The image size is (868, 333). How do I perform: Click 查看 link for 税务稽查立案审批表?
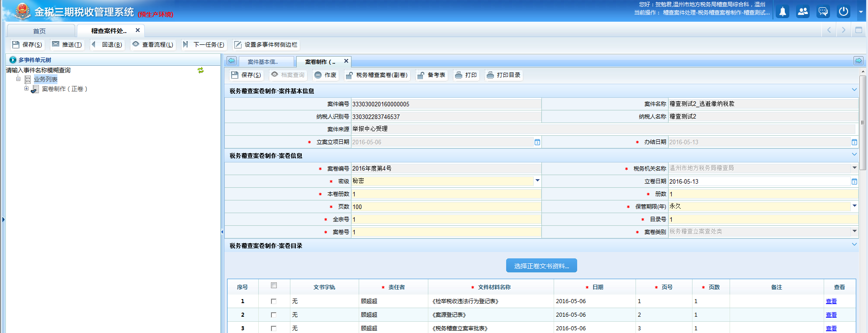coord(831,328)
